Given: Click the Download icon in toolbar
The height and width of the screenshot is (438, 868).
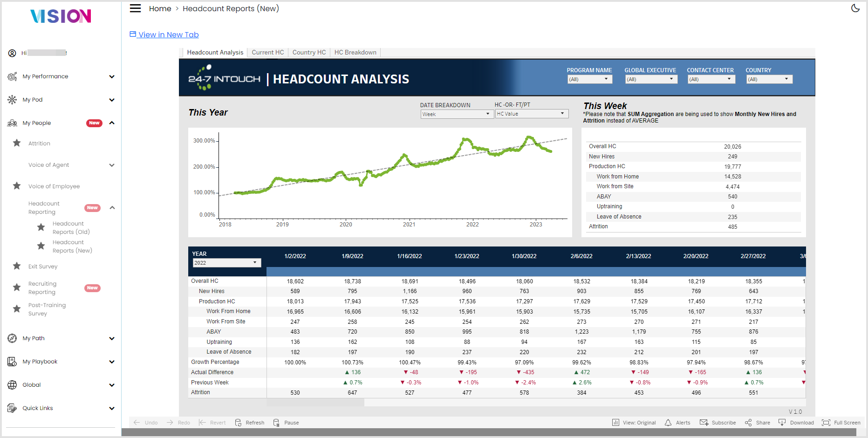Looking at the screenshot, I should [782, 423].
